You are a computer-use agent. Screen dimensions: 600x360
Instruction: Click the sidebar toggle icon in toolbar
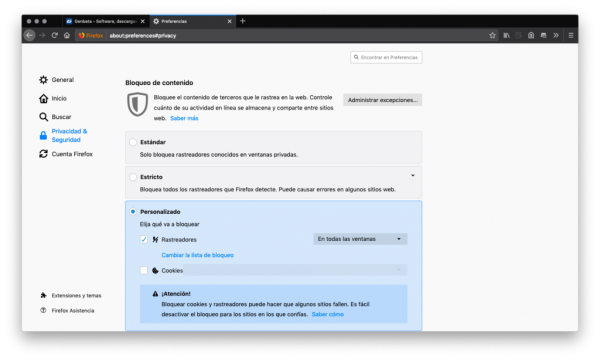(x=518, y=36)
